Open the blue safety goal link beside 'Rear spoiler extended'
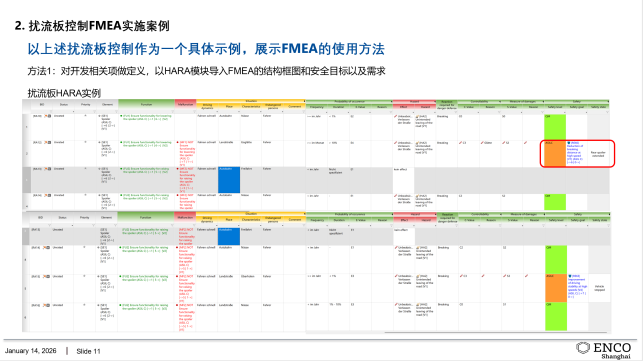The image size is (643, 361). (575, 153)
